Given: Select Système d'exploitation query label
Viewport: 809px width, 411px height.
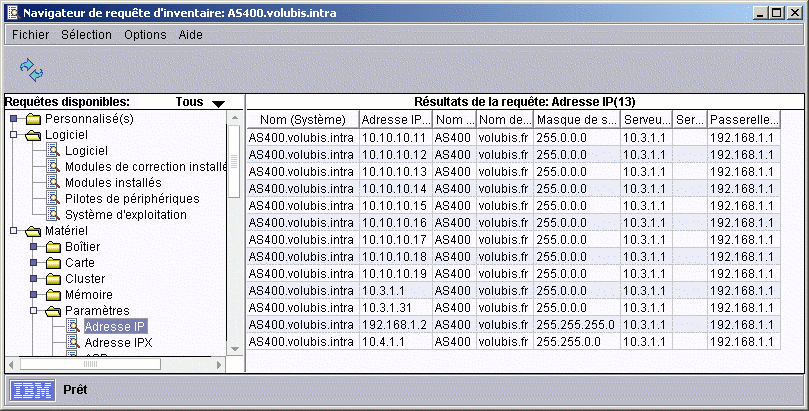Looking at the screenshot, I should pyautogui.click(x=125, y=215).
